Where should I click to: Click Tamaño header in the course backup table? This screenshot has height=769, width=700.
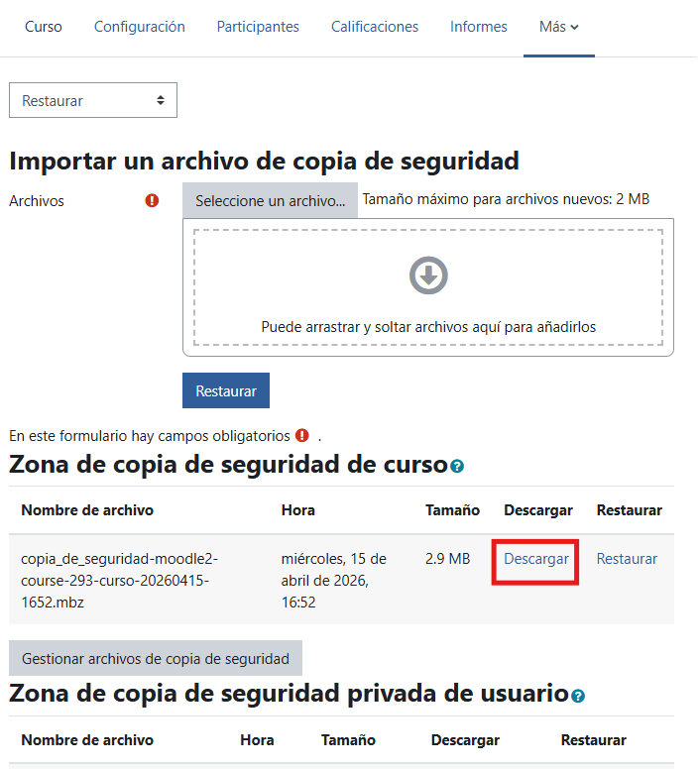pos(452,510)
